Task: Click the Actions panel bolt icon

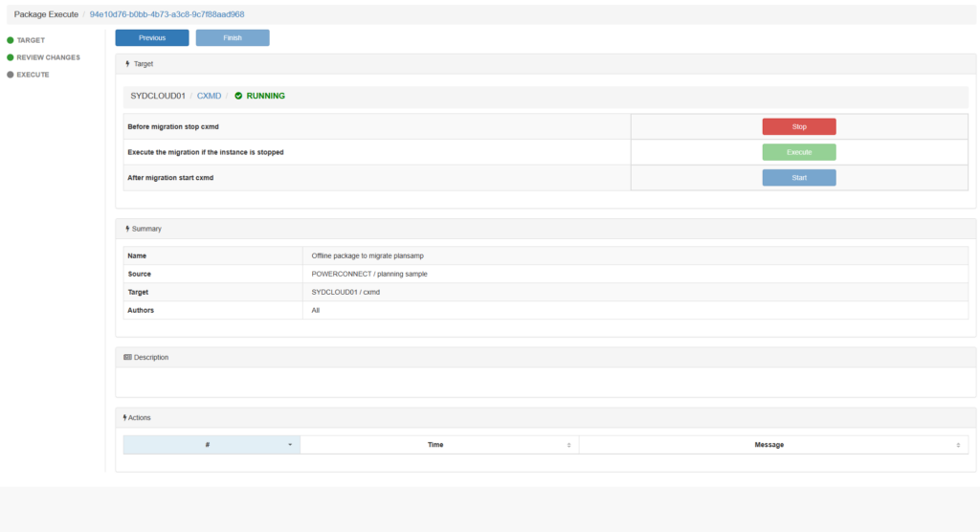Action: pos(125,417)
